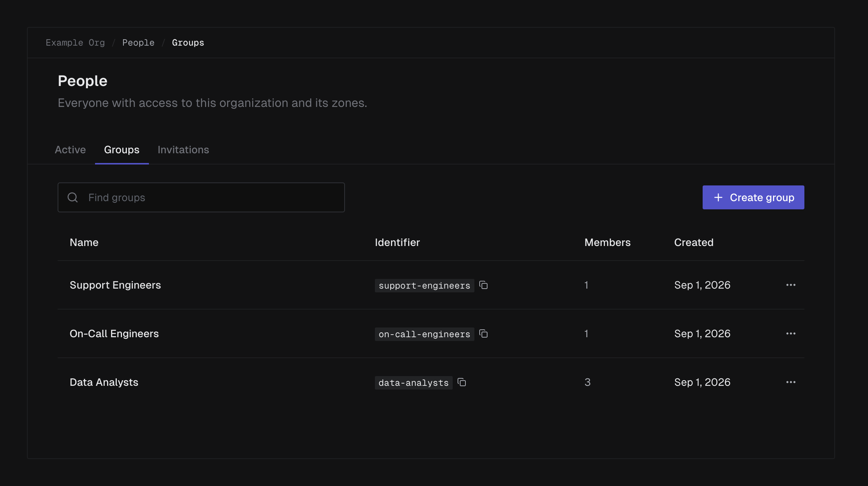Viewport: 868px width, 486px height.
Task: Click the Members column header
Action: pyautogui.click(x=608, y=242)
